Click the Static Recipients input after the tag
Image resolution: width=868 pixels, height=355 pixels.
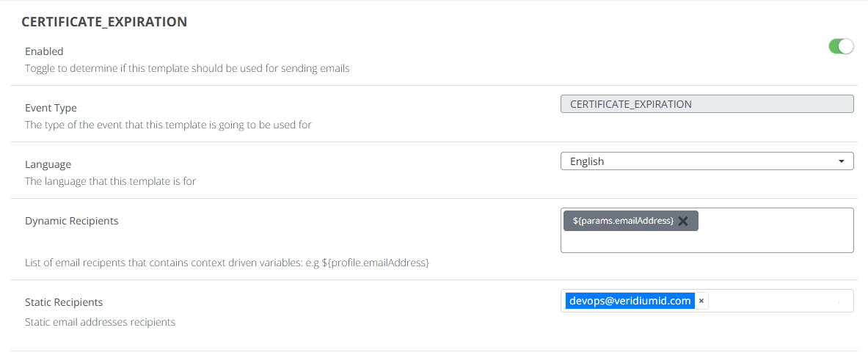778,301
